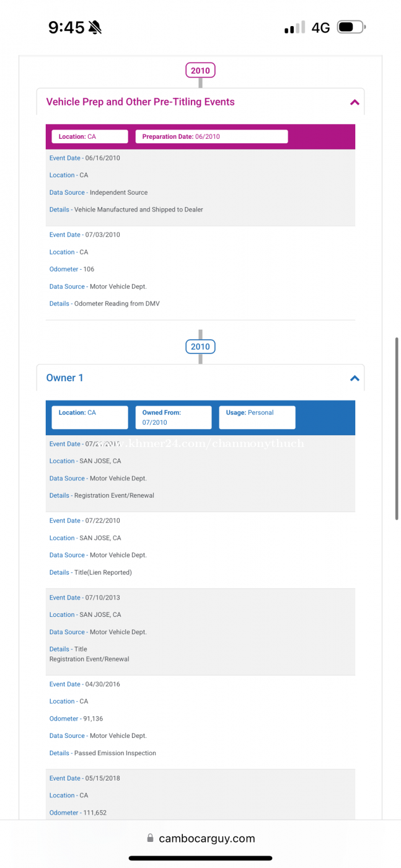The image size is (401, 868).
Task: Tap the silent mode bell icon
Action: pyautogui.click(x=95, y=27)
